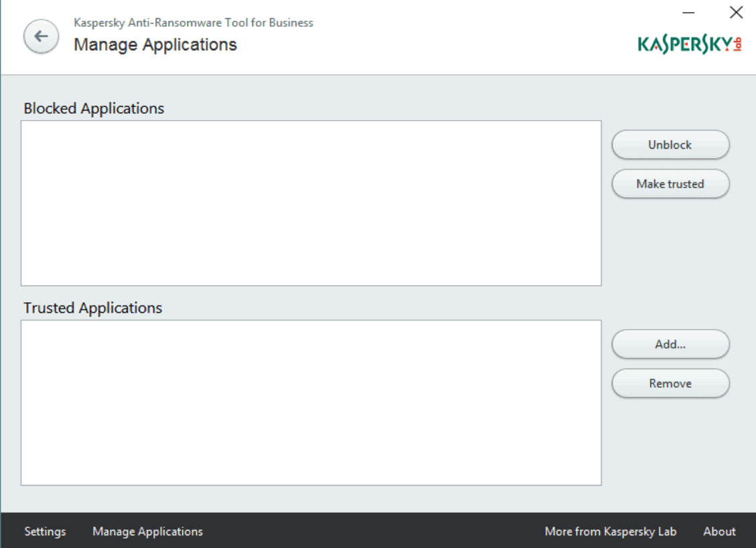
Task: Click the empty area of the bottom bar
Action: 369,531
